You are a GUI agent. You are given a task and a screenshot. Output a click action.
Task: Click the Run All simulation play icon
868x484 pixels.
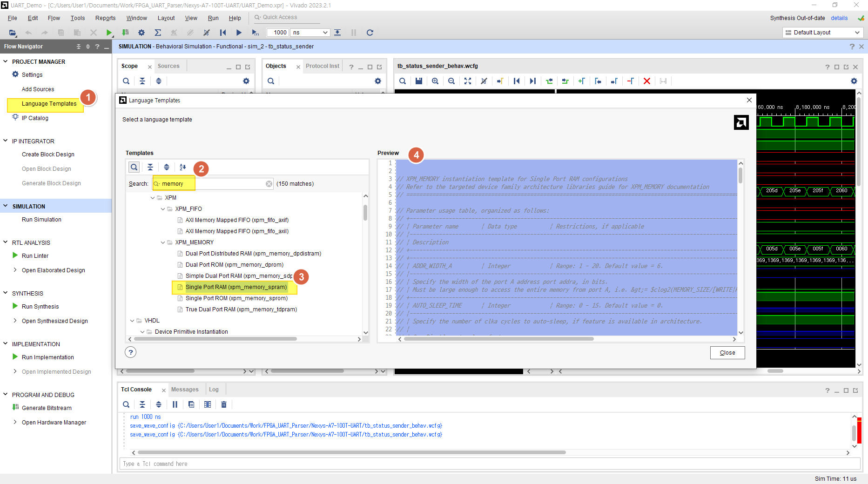239,33
